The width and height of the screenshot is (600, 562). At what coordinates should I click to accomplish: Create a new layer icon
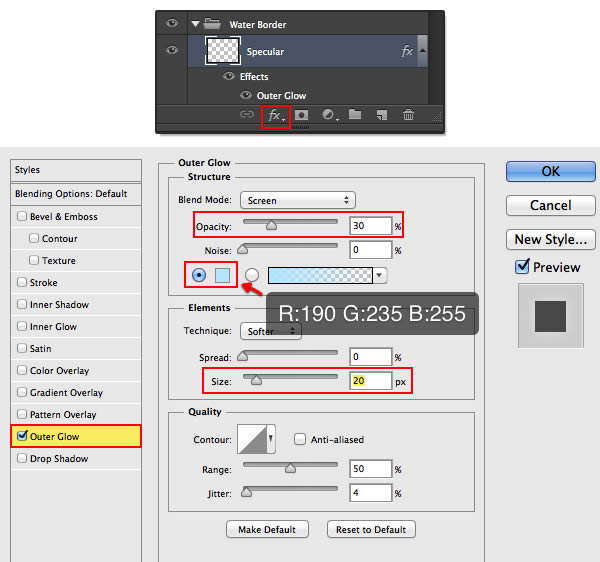click(382, 115)
